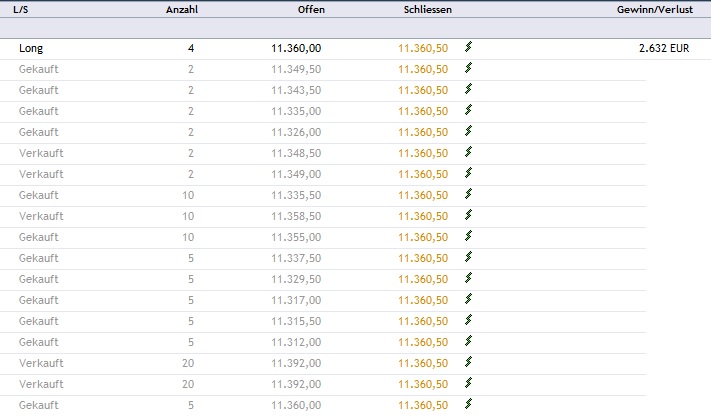This screenshot has width=711, height=416.
Task: Click lightning icon next to the 11.355,00 position
Action: [468, 236]
